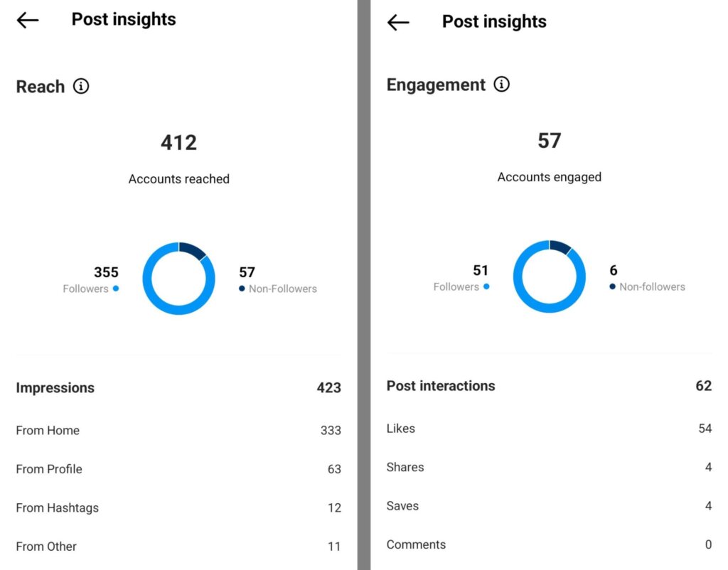
Task: Click the back arrow on Reach screen
Action: (26, 20)
